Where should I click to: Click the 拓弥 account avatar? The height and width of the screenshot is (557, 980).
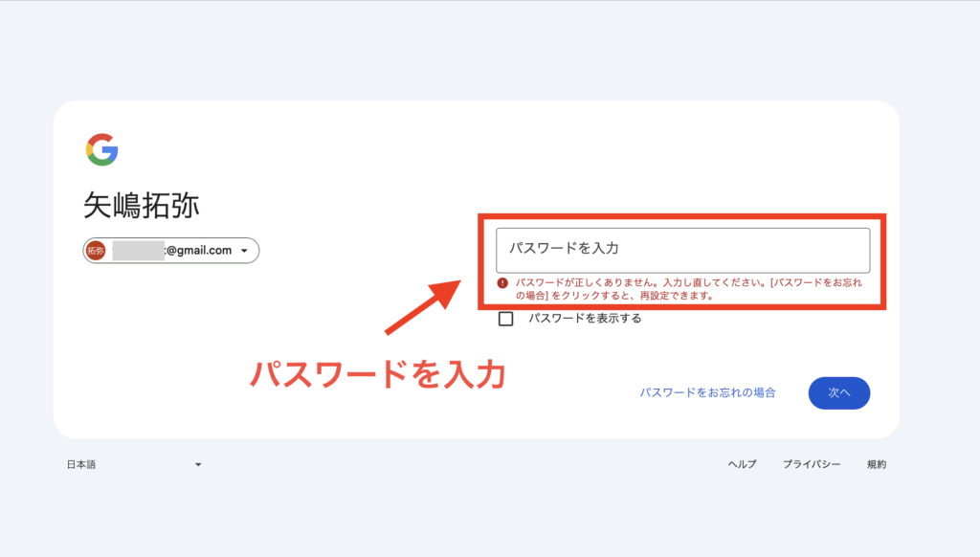(x=96, y=251)
